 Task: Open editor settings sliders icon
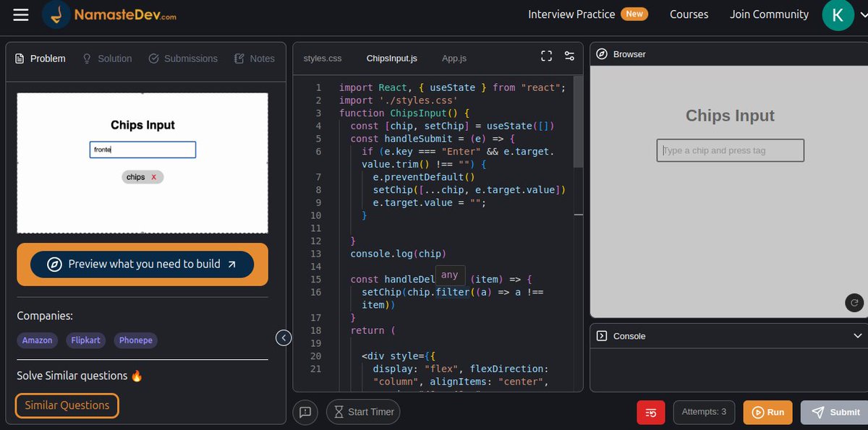pyautogui.click(x=569, y=56)
